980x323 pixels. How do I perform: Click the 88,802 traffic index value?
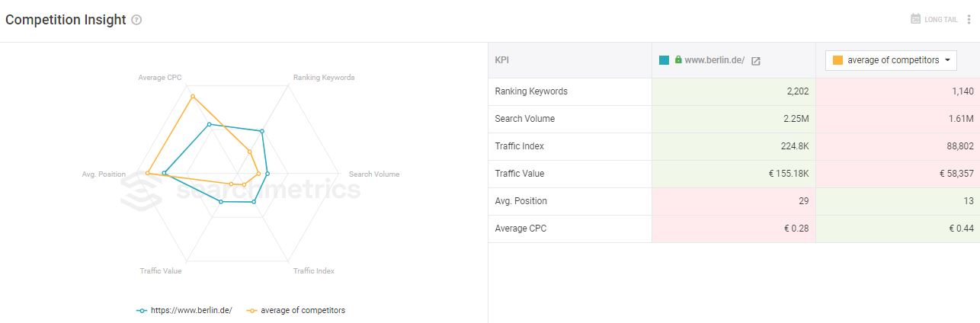(960, 146)
